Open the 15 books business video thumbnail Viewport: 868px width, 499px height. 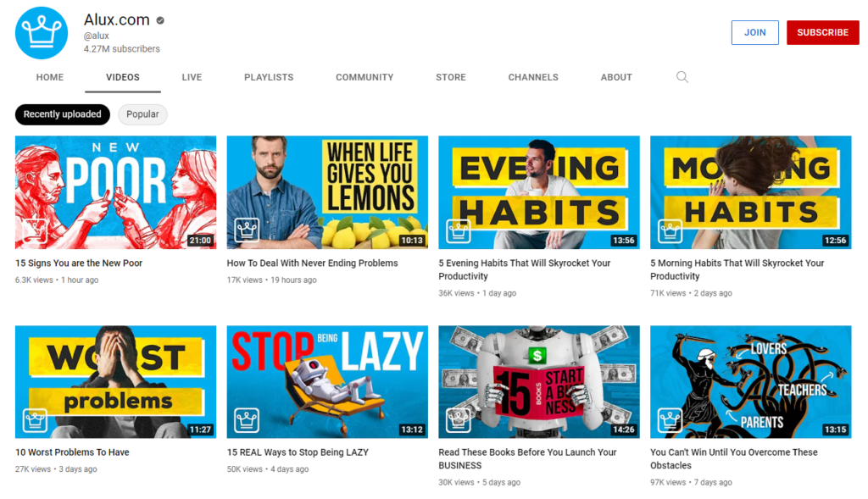pyautogui.click(x=538, y=381)
